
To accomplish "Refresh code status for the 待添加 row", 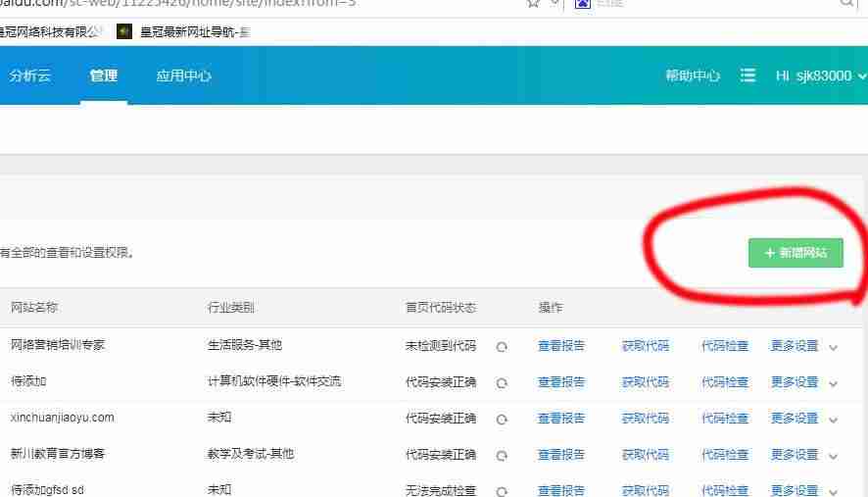I will (x=502, y=383).
